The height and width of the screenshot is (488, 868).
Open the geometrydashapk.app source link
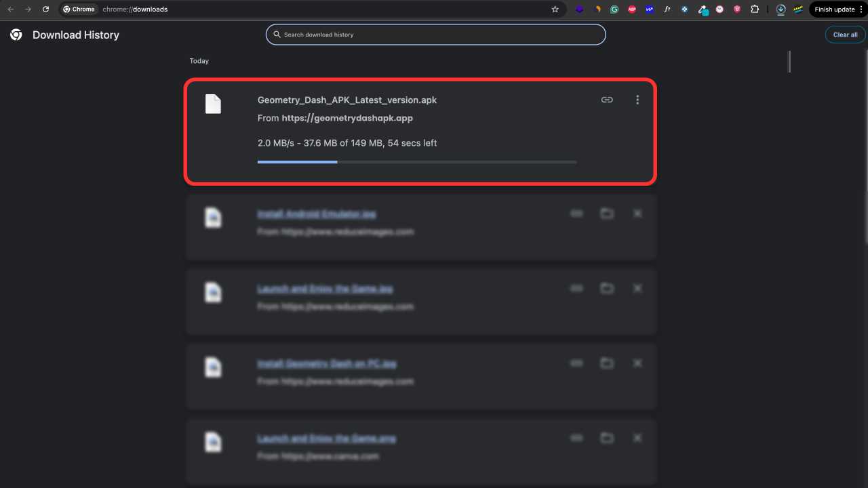tap(347, 117)
